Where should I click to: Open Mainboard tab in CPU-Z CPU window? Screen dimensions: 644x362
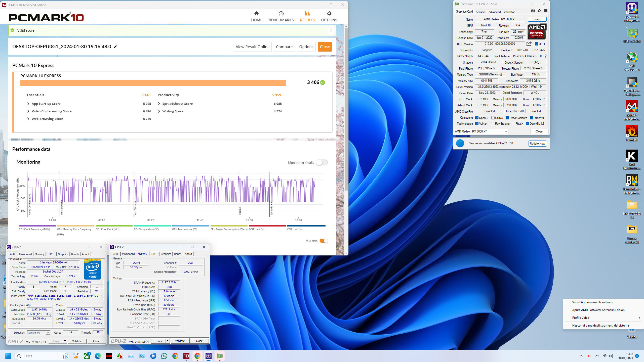(25, 254)
